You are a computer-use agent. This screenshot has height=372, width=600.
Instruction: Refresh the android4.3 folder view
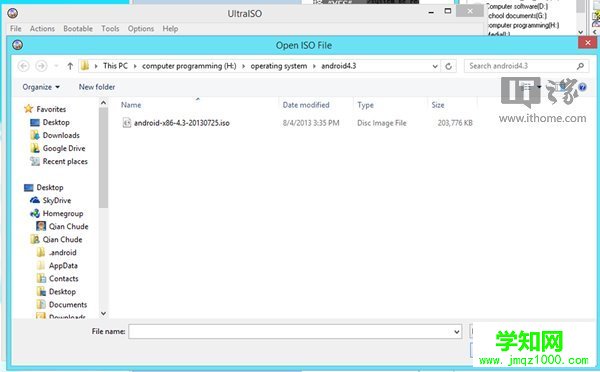pyautogui.click(x=448, y=66)
